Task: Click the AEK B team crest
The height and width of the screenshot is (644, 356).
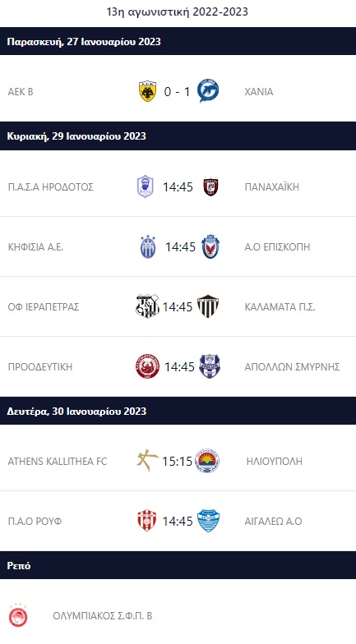Action: [147, 92]
